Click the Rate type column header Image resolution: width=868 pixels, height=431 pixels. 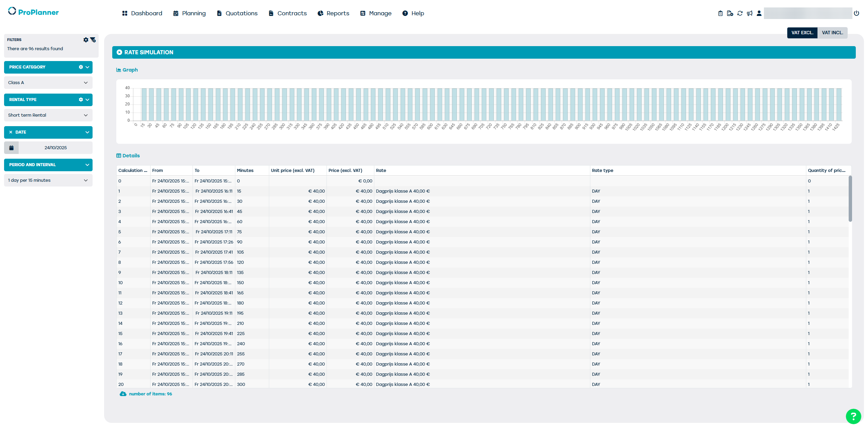(x=603, y=171)
